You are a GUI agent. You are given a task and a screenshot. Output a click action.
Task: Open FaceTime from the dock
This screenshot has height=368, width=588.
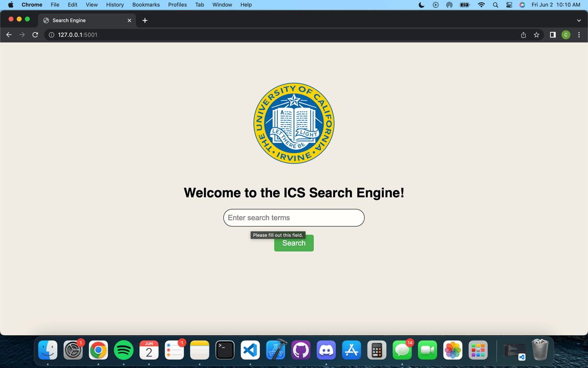(427, 350)
